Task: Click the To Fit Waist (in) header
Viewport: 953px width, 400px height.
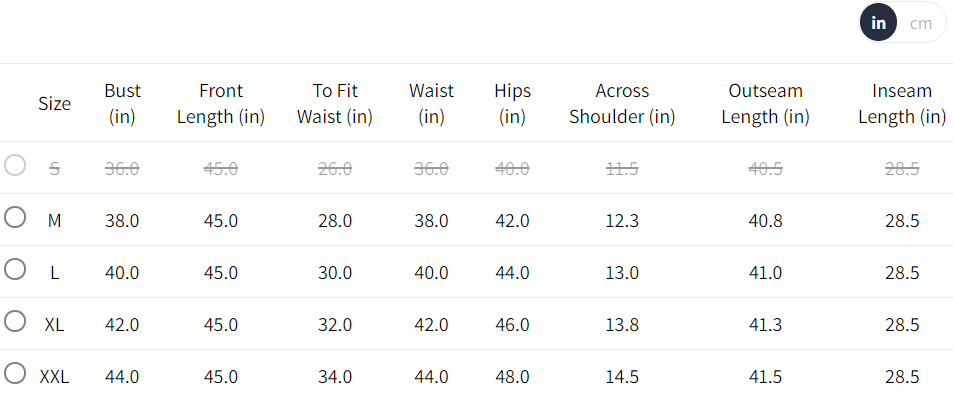Action: 335,103
